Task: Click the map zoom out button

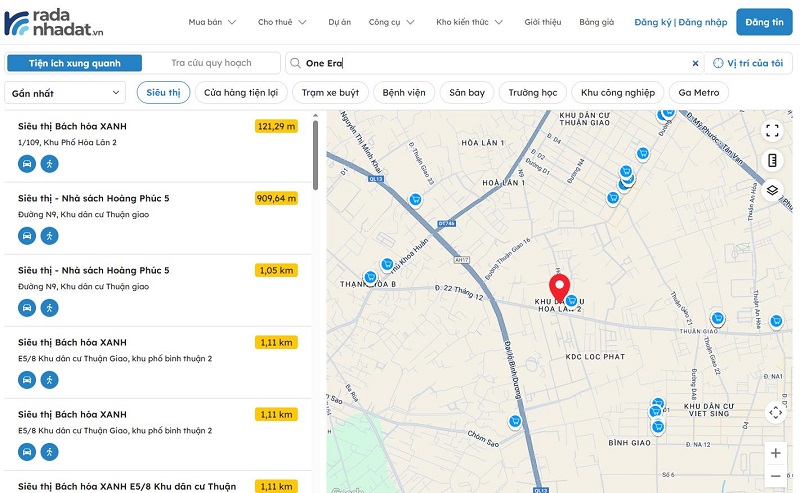Action: pyautogui.click(x=776, y=478)
